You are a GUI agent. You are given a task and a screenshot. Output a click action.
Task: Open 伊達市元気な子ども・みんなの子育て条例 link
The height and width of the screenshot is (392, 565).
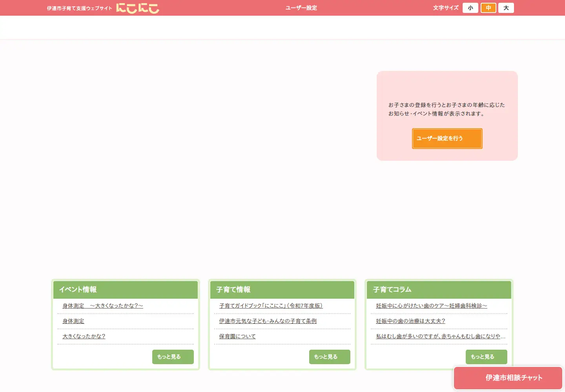tap(268, 321)
